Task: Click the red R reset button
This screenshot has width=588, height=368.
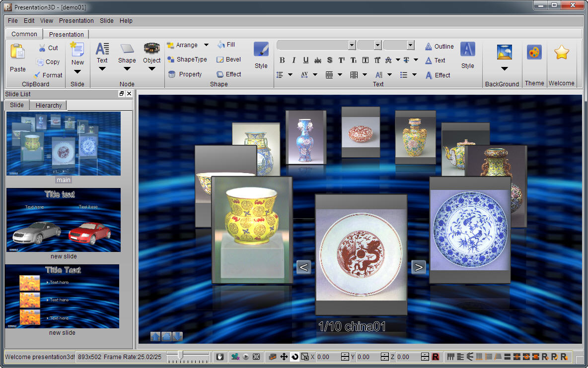Action: pyautogui.click(x=436, y=357)
